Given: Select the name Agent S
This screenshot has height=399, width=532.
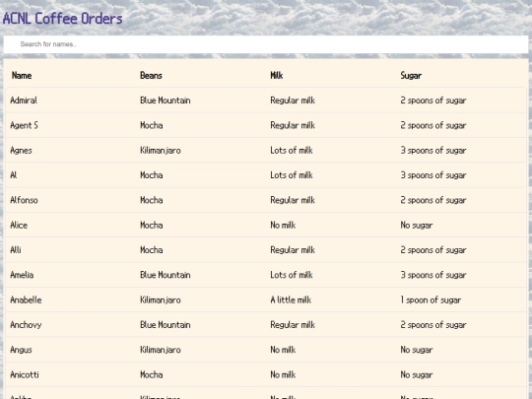Looking at the screenshot, I should (x=24, y=125).
